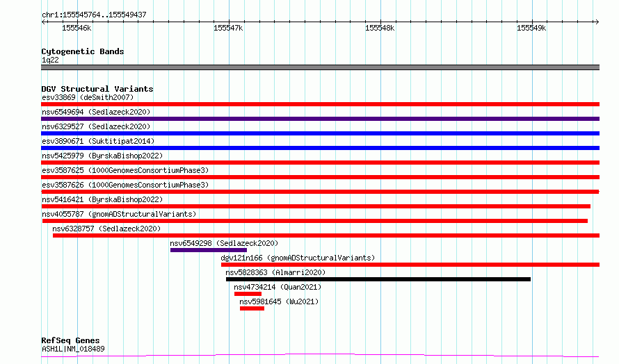
Task: Click the gray 1q22 cytogenetic band bar
Action: coord(320,67)
